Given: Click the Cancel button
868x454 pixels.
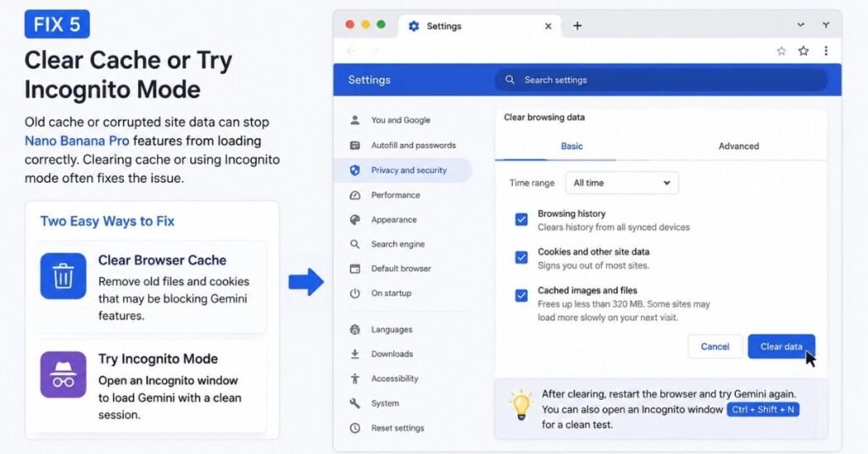Looking at the screenshot, I should [715, 346].
